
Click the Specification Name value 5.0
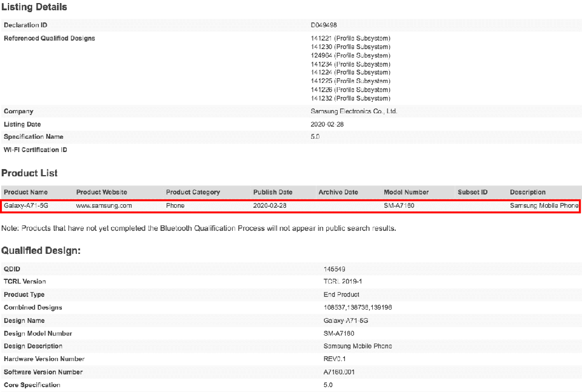315,136
